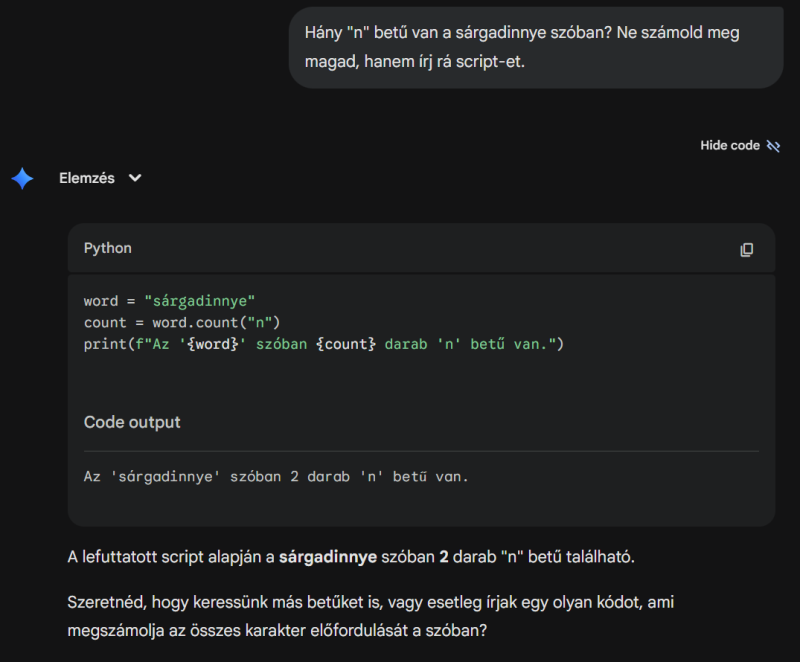Click the word variable in the first code line
Viewport: 800px width, 662px height.
coord(101,301)
